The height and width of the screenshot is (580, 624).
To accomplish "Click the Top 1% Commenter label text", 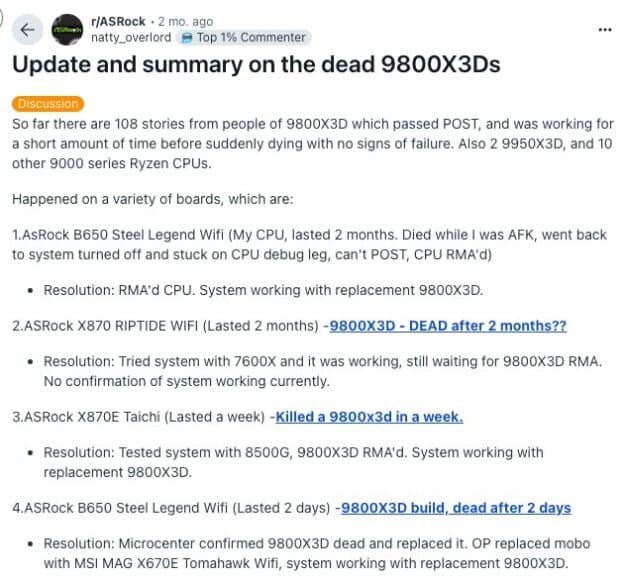I will point(251,37).
